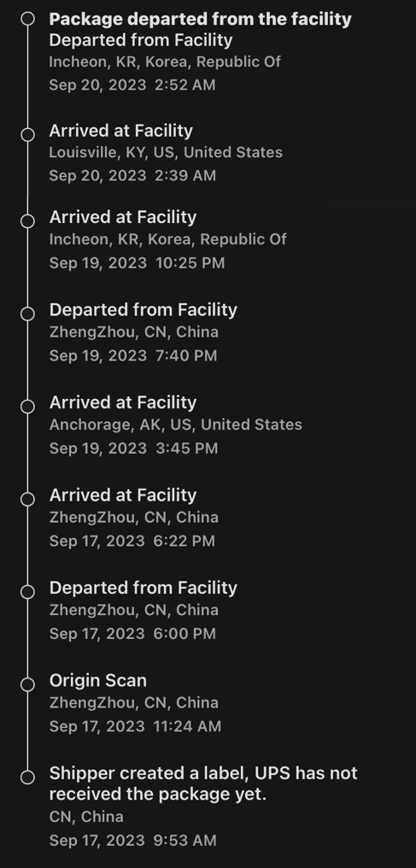Select the Sep 19, 2023 7:40 PM timestamp

click(x=132, y=355)
